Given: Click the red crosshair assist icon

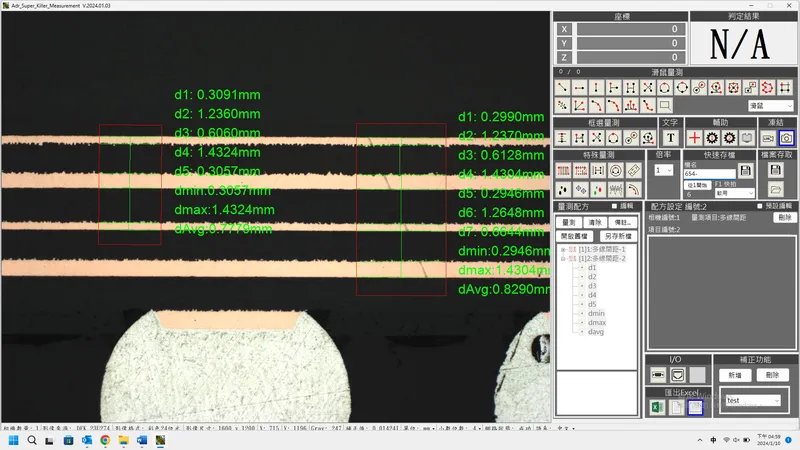Looking at the screenshot, I should coord(694,137).
